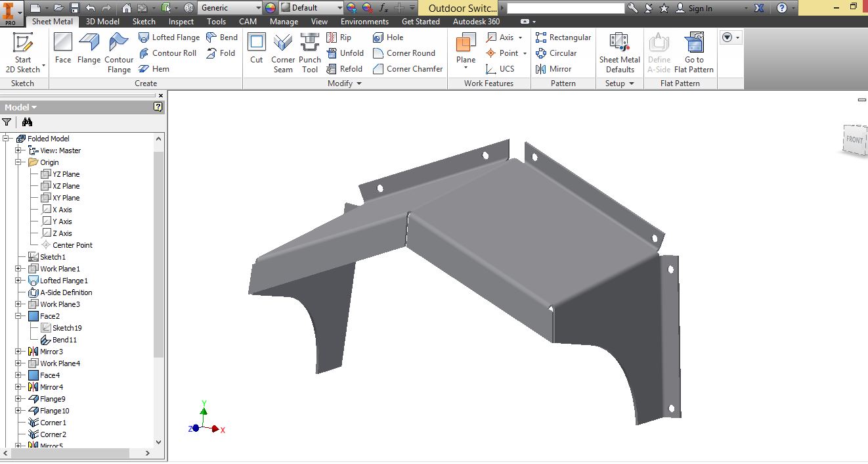Open the Corner Seam tool
Viewport: 868px width, 464px height.
point(283,53)
